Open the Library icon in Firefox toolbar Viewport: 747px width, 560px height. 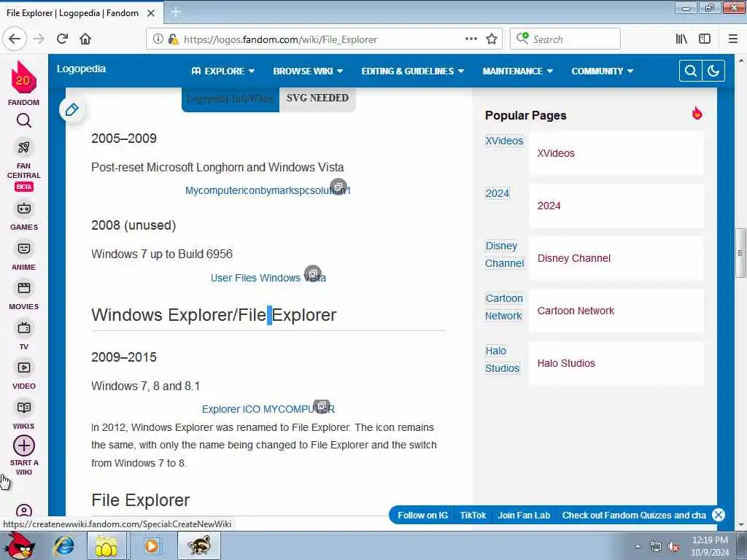681,39
